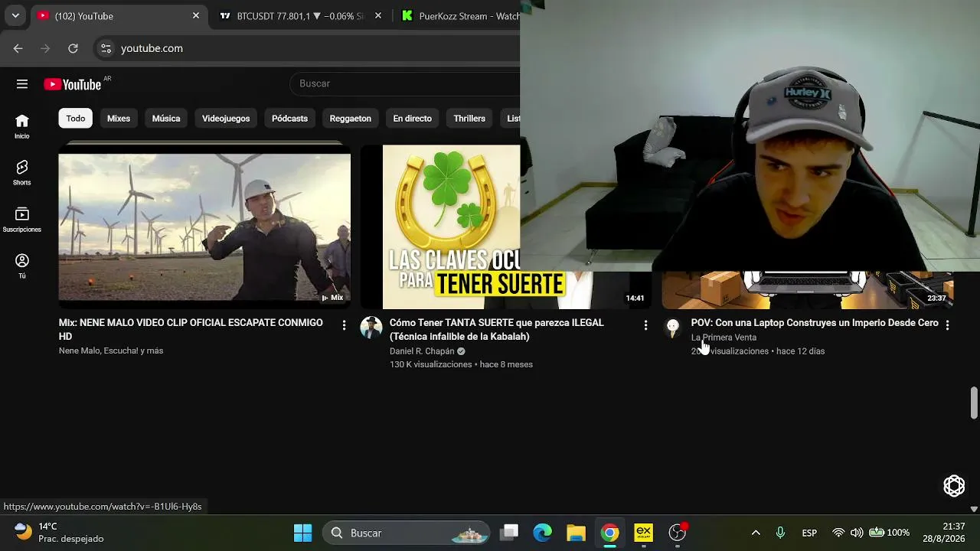Visit the Daniel R. Chapán channel name link

coord(422,351)
